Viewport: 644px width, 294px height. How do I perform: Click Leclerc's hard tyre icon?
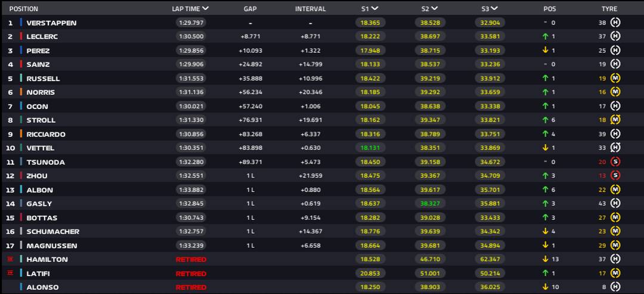615,36
